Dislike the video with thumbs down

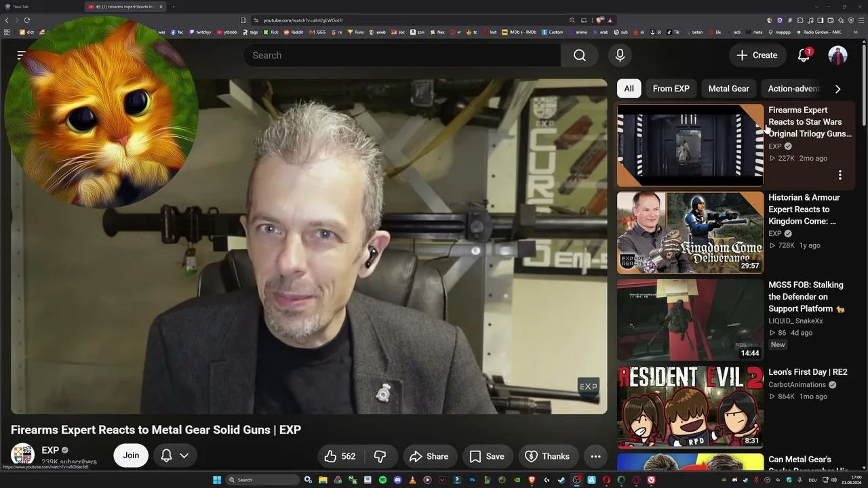pos(380,456)
